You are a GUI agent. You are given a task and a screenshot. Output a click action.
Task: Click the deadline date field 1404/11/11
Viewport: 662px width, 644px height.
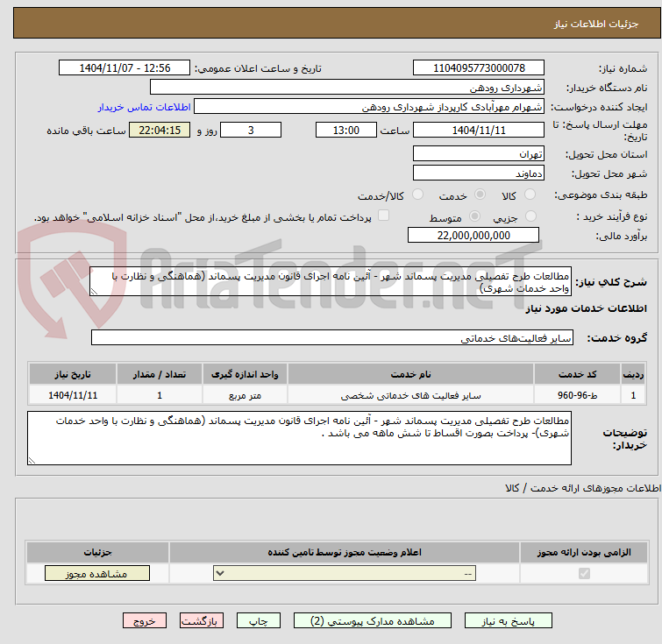pyautogui.click(x=479, y=130)
